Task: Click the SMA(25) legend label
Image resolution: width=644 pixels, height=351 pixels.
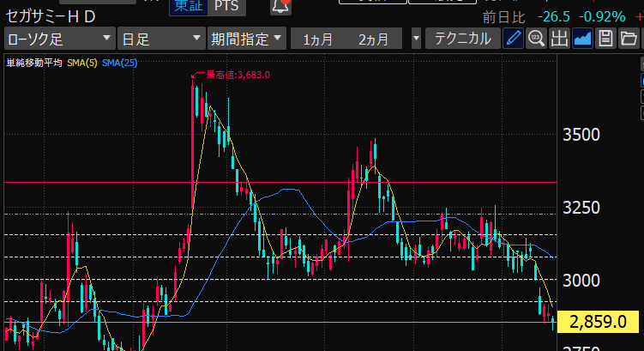Action: click(x=120, y=64)
